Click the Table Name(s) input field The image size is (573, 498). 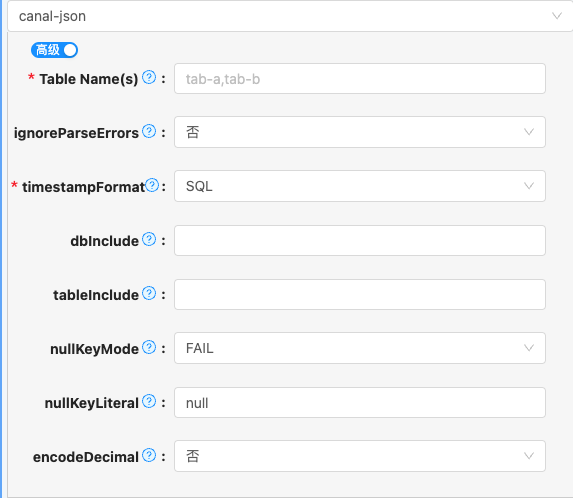coord(360,79)
